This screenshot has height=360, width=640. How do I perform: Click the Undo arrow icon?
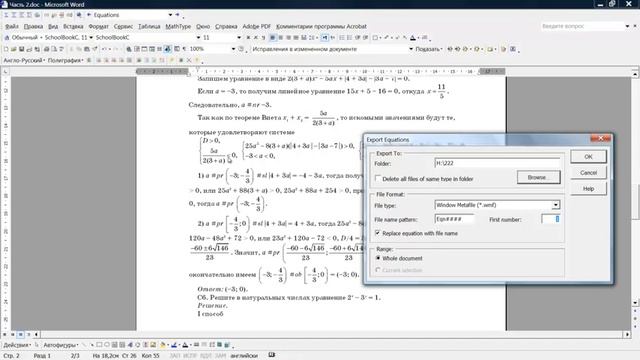104,49
